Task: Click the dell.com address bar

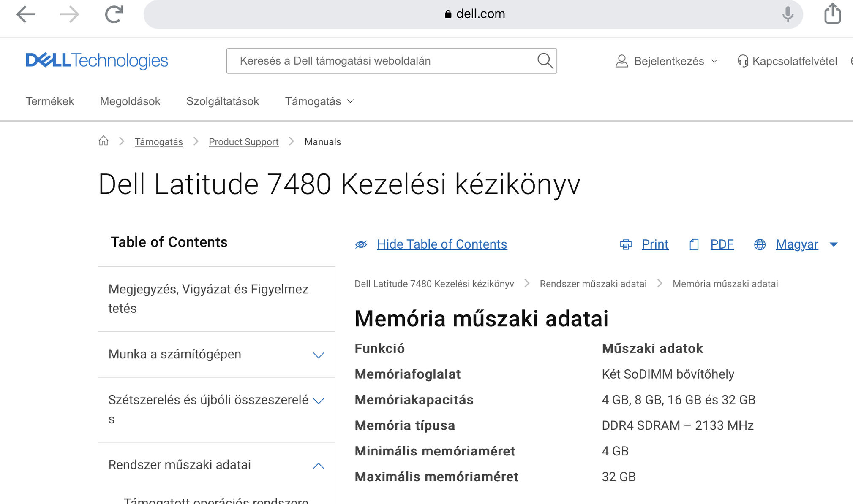Action: coord(473,14)
